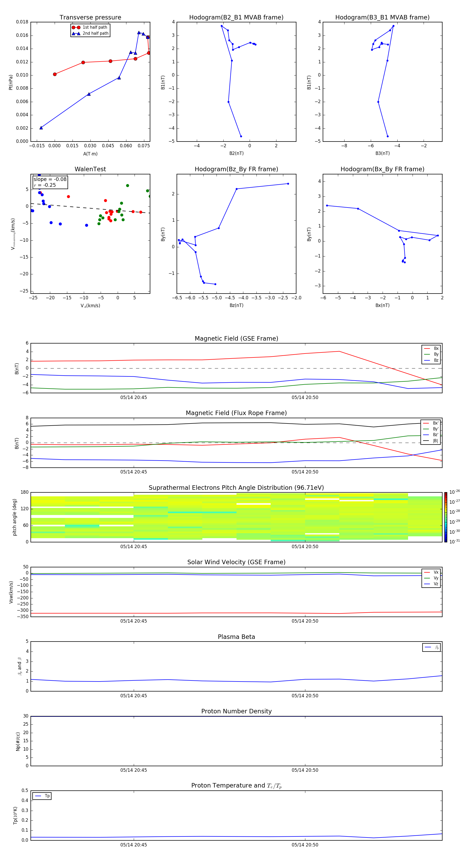Click the "Transverse pressure" plot title

[x=90, y=18]
